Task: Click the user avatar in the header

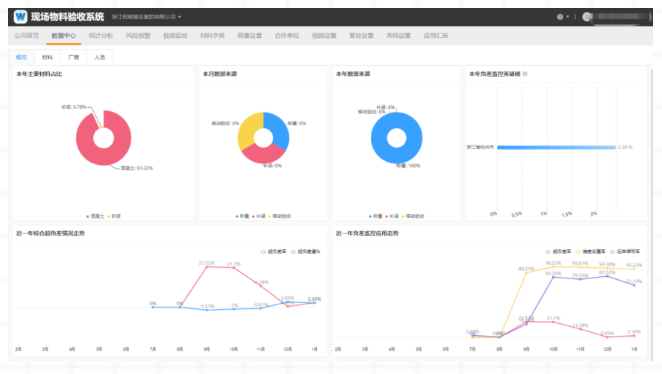Action: (586, 17)
